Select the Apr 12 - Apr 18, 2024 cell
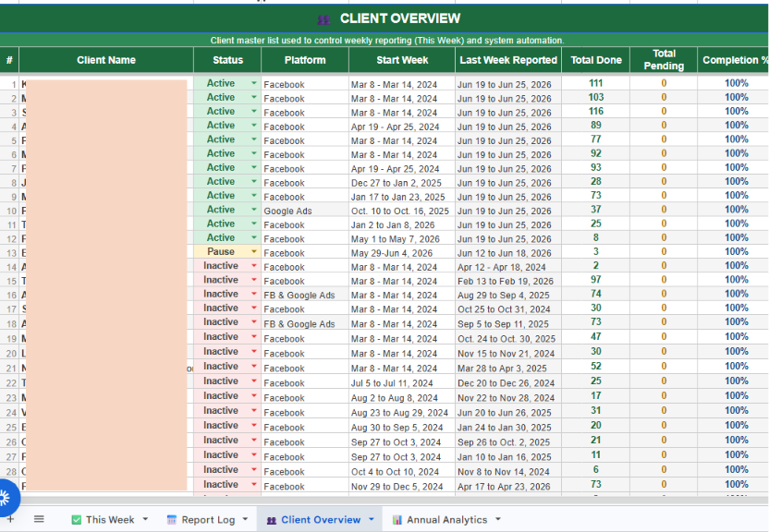 508,267
